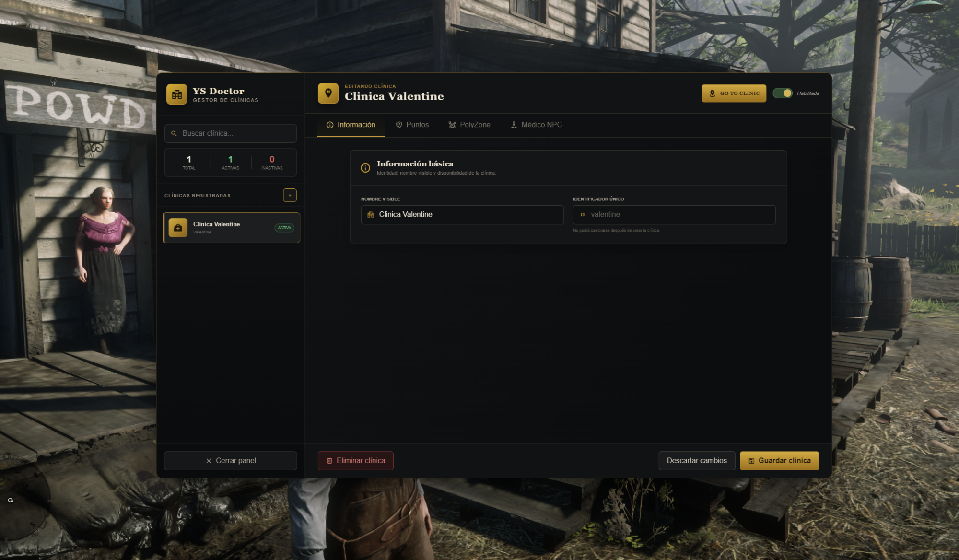The width and height of the screenshot is (959, 560).
Task: Add a new clinic with the plus button
Action: pyautogui.click(x=290, y=195)
